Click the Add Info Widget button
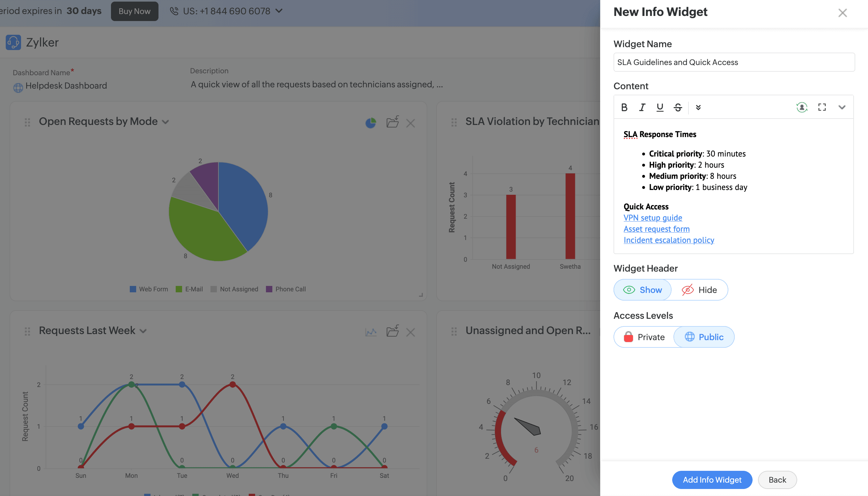Screen dimensions: 868x496 (712, 480)
